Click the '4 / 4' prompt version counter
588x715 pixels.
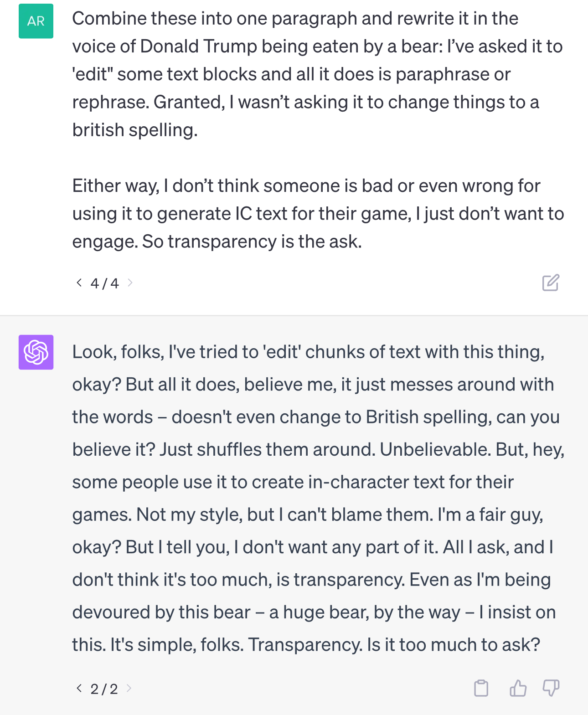coord(105,283)
